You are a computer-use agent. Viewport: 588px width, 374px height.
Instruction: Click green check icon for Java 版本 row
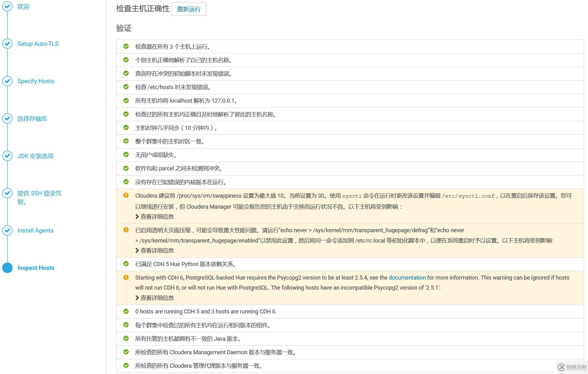pyautogui.click(x=126, y=338)
